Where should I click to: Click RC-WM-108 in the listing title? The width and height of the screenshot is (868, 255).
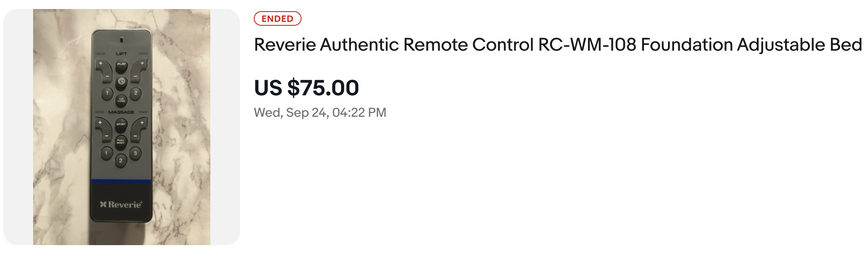587,45
